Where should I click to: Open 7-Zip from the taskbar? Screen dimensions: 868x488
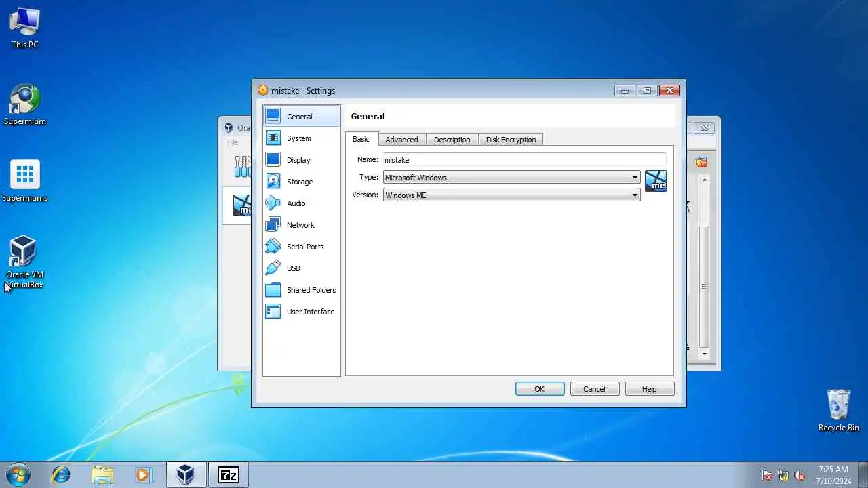coord(228,474)
